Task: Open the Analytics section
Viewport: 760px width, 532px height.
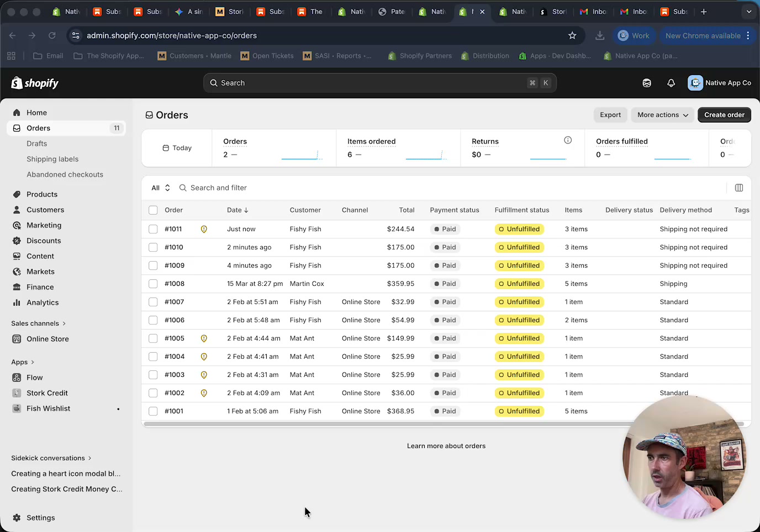Action: pyautogui.click(x=43, y=302)
